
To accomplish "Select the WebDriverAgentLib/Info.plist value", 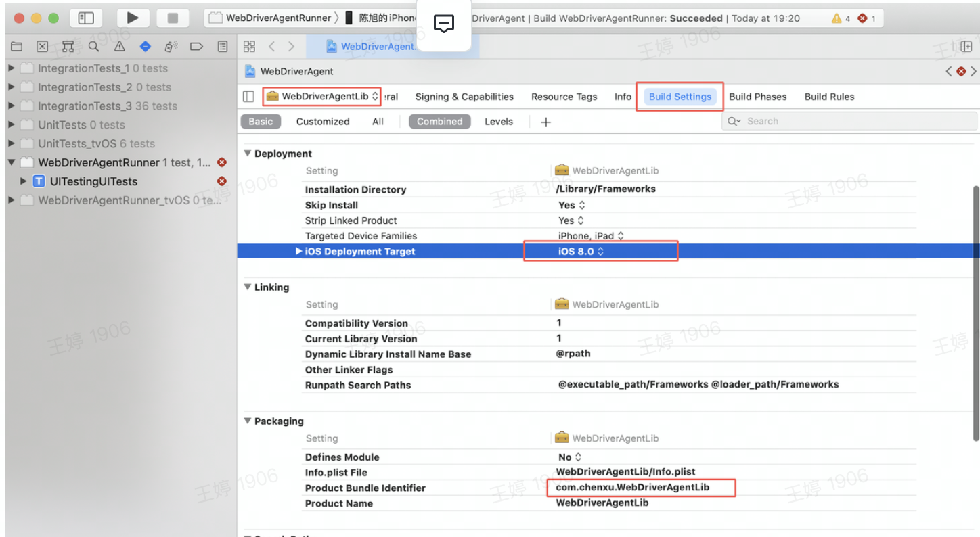I will click(626, 471).
